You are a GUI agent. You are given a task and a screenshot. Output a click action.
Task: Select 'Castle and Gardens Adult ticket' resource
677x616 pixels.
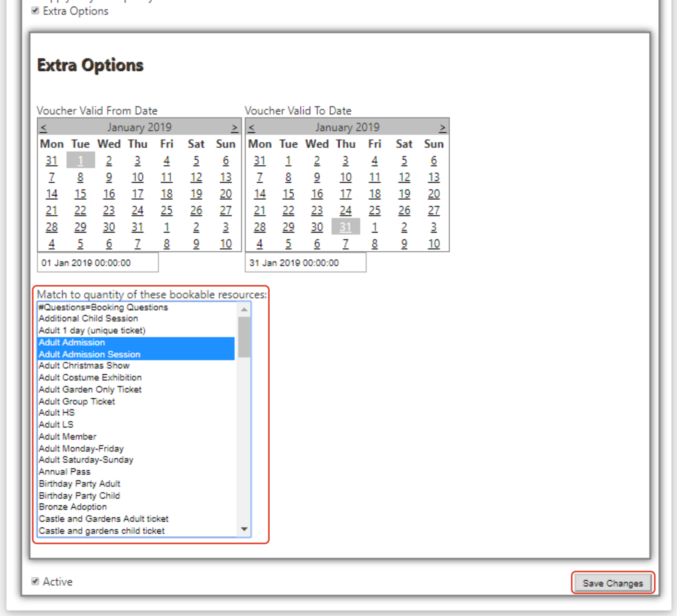(136, 519)
